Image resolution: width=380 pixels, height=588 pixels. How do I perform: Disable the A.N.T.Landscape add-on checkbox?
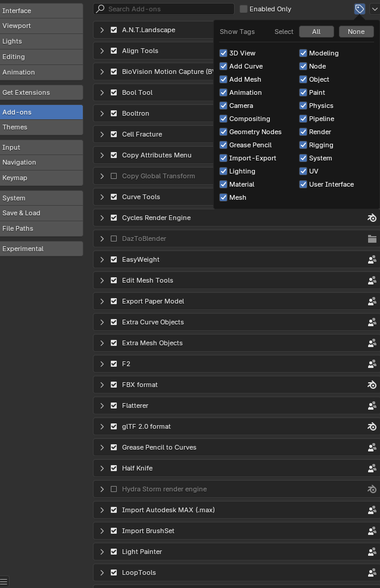[114, 30]
